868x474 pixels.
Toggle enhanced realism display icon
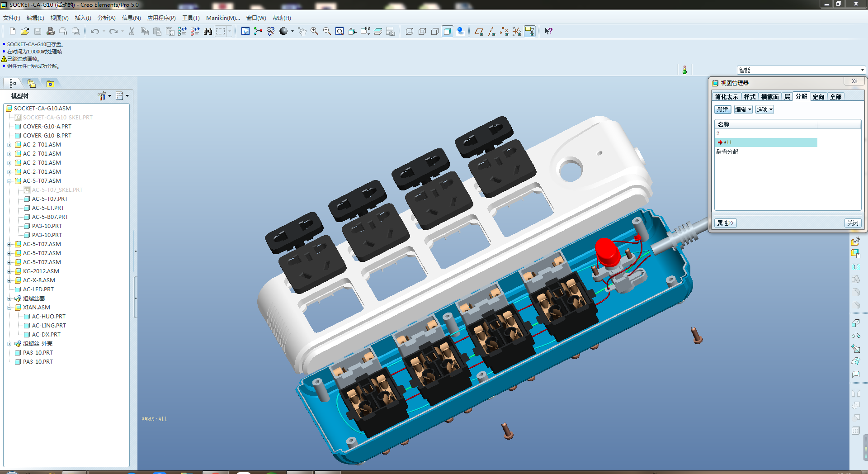(460, 31)
